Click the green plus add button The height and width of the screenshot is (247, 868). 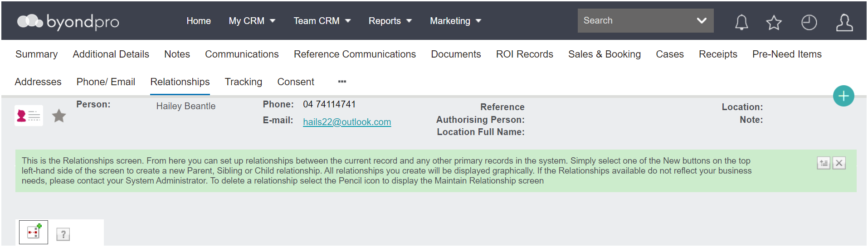click(844, 96)
